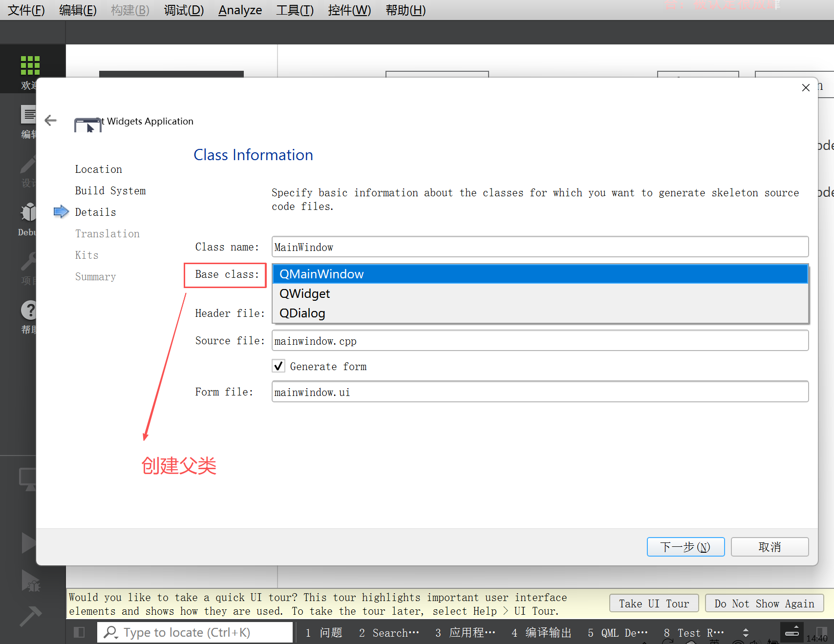Open the 8 Test Results pane

pyautogui.click(x=694, y=633)
